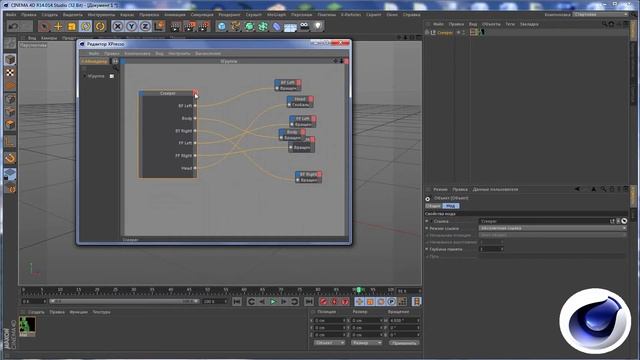Add a camera object
Image resolution: width=640 pixels, height=360 pixels.
click(304, 27)
